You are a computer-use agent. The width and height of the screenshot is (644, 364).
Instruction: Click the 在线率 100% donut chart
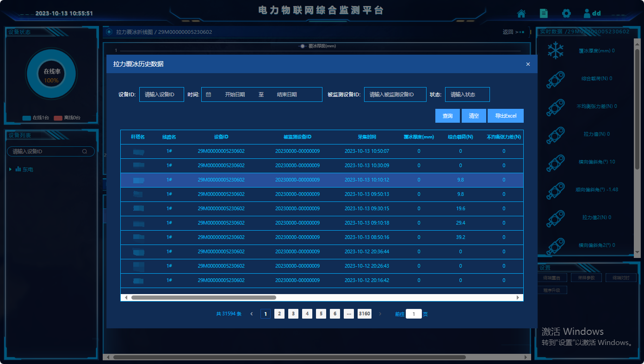coord(51,74)
